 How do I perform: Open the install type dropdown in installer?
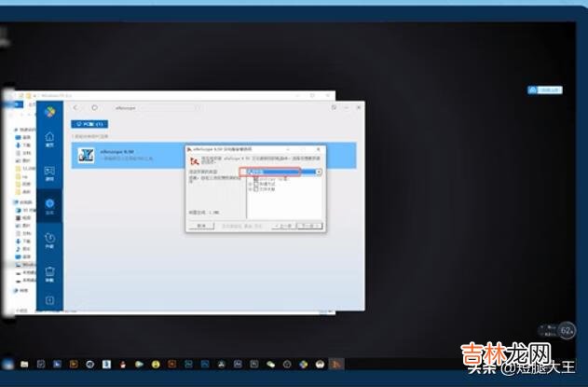click(318, 173)
